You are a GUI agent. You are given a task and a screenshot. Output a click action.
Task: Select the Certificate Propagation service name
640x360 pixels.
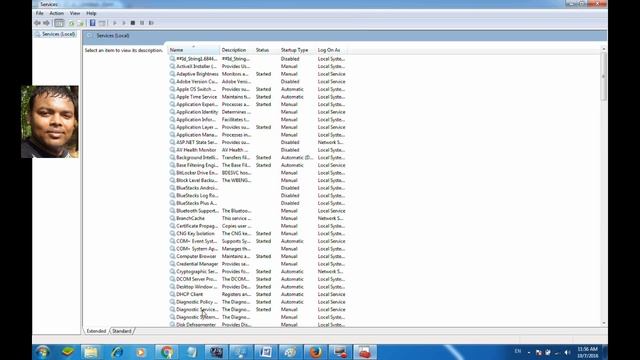coord(197,226)
